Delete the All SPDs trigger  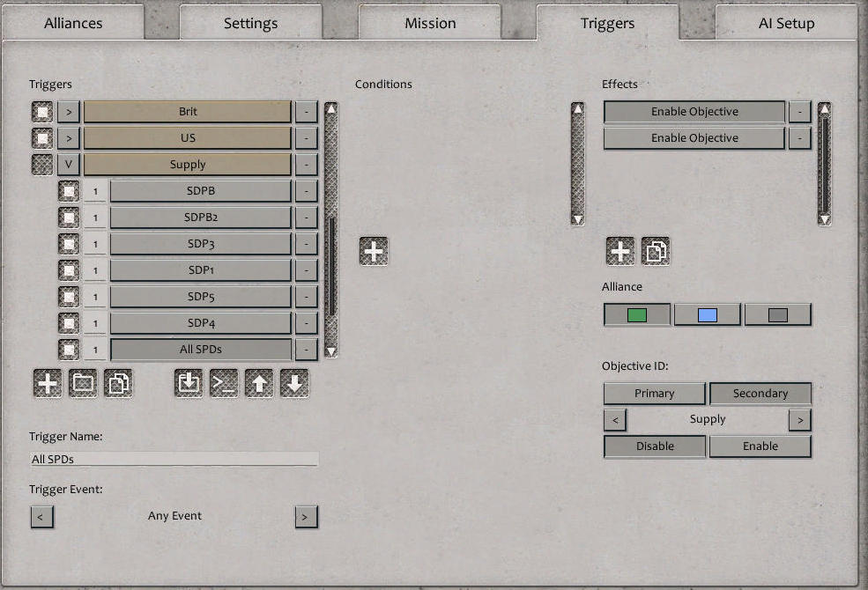(306, 350)
